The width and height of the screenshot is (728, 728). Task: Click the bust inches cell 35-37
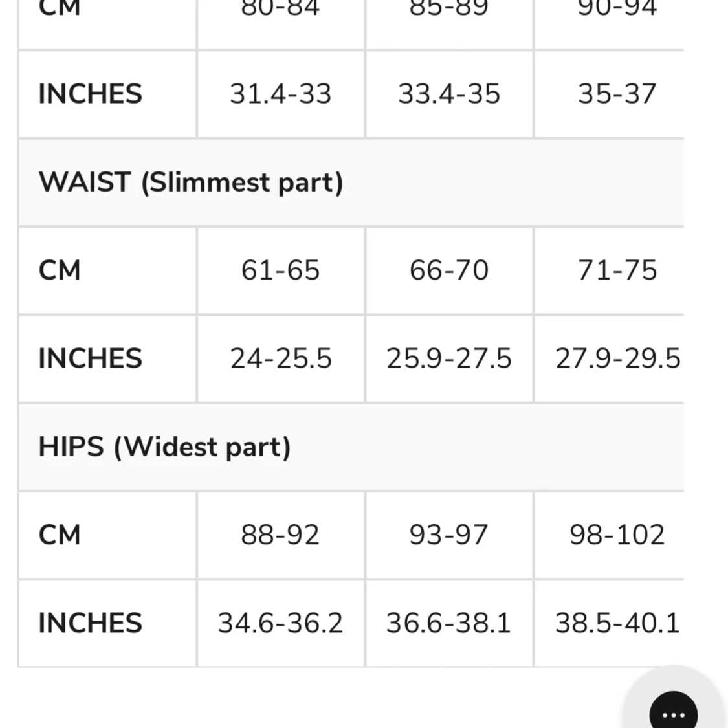(609, 94)
